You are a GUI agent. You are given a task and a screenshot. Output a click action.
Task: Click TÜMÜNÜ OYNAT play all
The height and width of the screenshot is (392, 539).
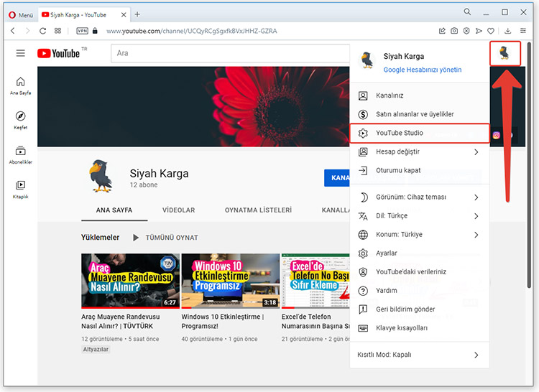(x=165, y=238)
